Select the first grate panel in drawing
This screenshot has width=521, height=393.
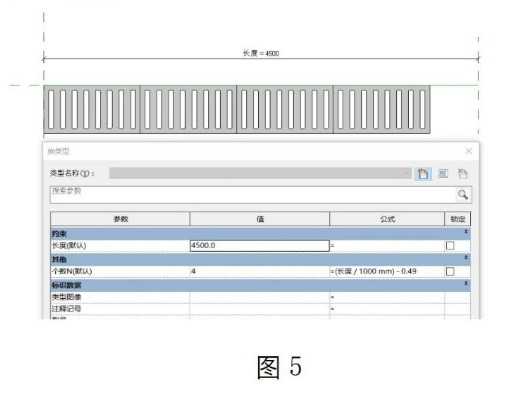(92, 109)
